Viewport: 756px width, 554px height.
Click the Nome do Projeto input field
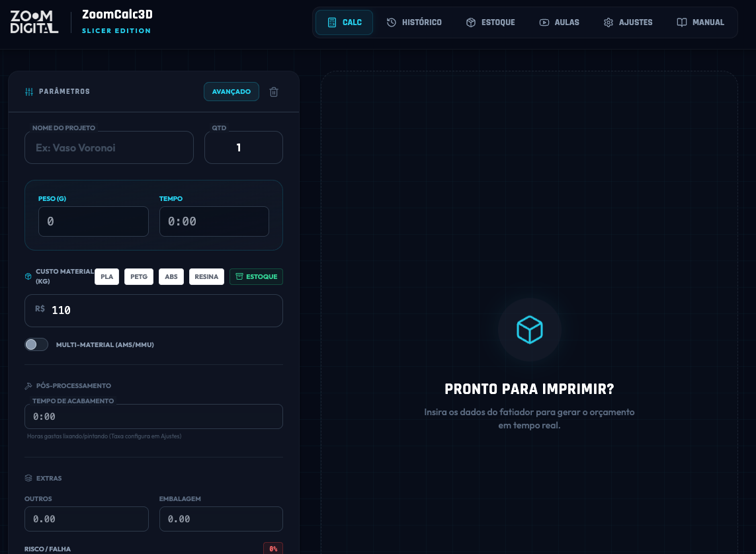pyautogui.click(x=109, y=148)
